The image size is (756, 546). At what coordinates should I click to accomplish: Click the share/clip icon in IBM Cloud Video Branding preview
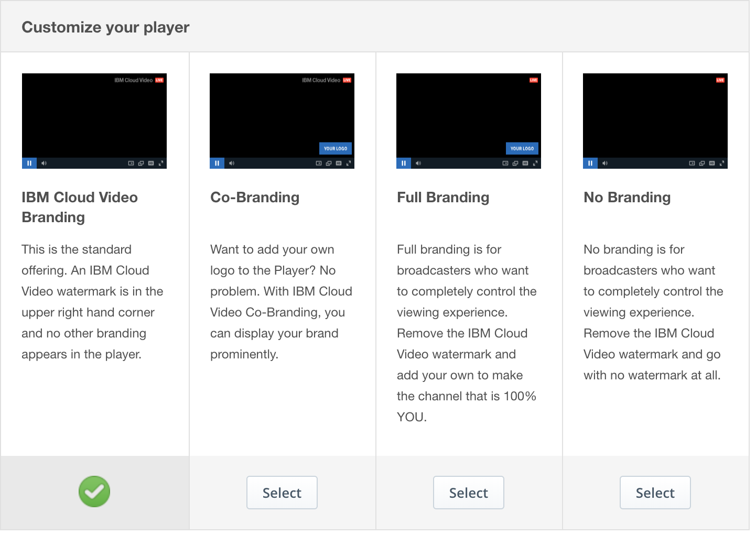coord(131,163)
